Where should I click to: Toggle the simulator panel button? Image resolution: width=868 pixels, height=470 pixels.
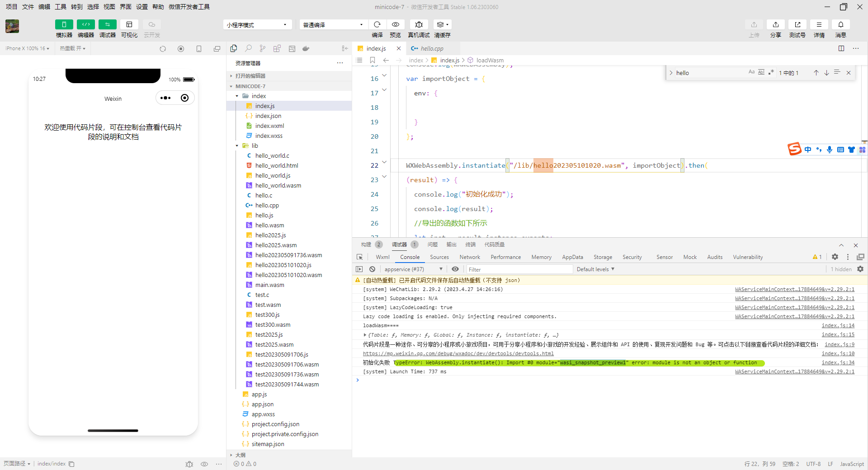[64, 24]
